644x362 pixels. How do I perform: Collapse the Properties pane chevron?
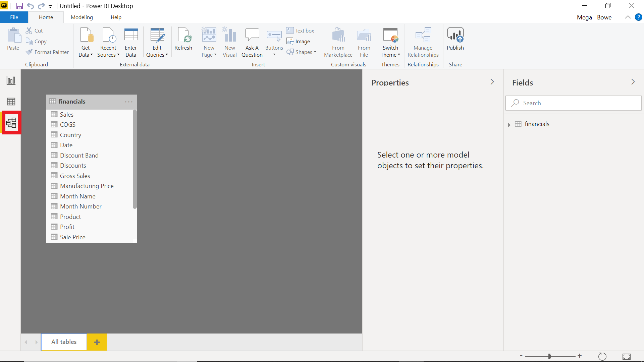(x=492, y=82)
